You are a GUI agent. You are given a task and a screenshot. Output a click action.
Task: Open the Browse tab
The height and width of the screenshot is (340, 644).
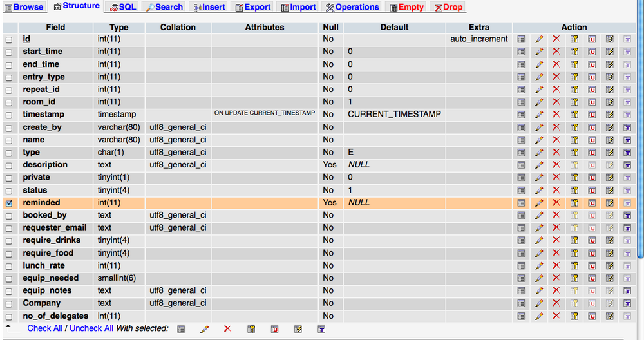(24, 7)
